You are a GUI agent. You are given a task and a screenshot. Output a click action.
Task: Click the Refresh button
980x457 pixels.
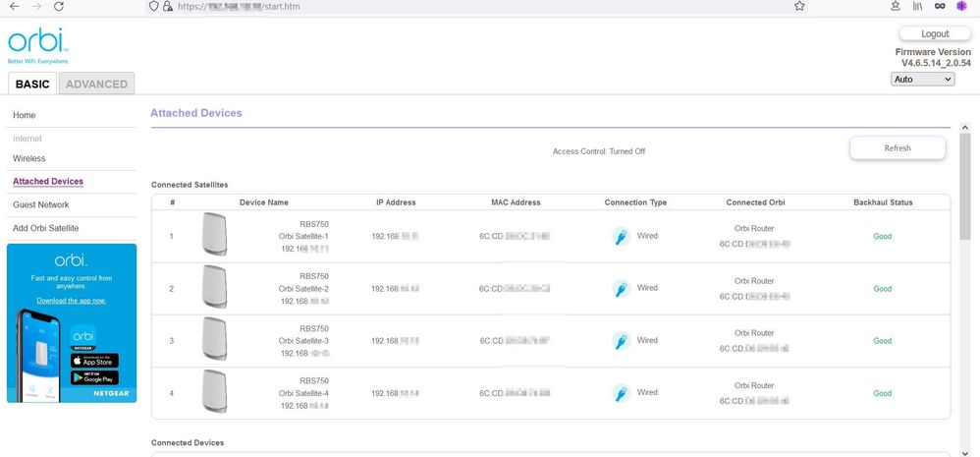(898, 148)
